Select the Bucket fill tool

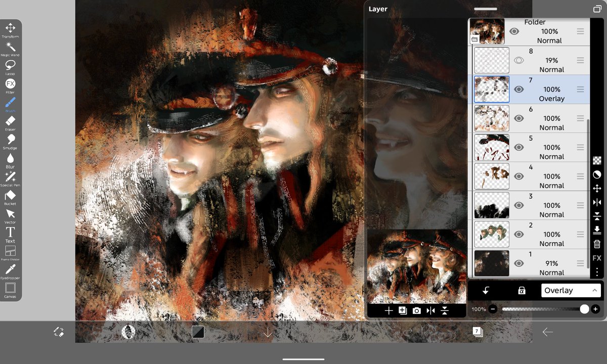pyautogui.click(x=10, y=197)
